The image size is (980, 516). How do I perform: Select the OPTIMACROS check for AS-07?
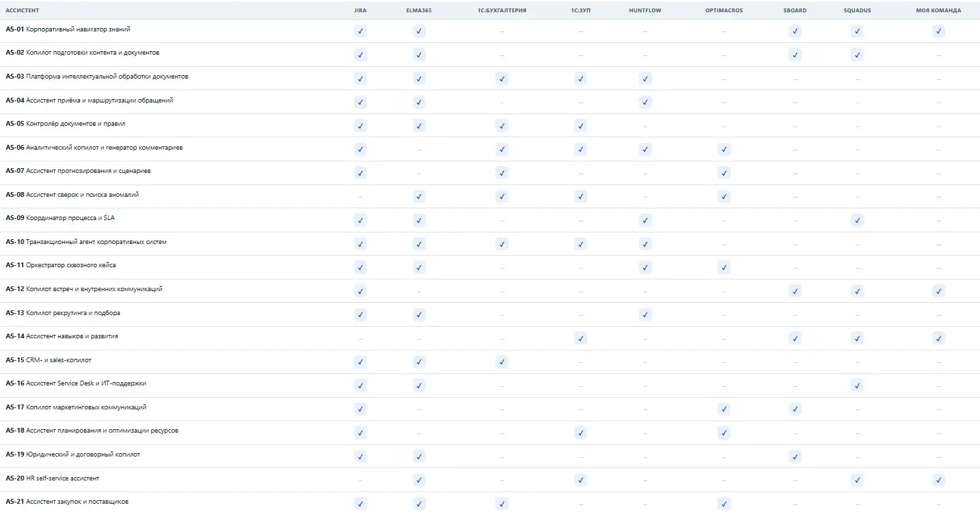point(724,173)
